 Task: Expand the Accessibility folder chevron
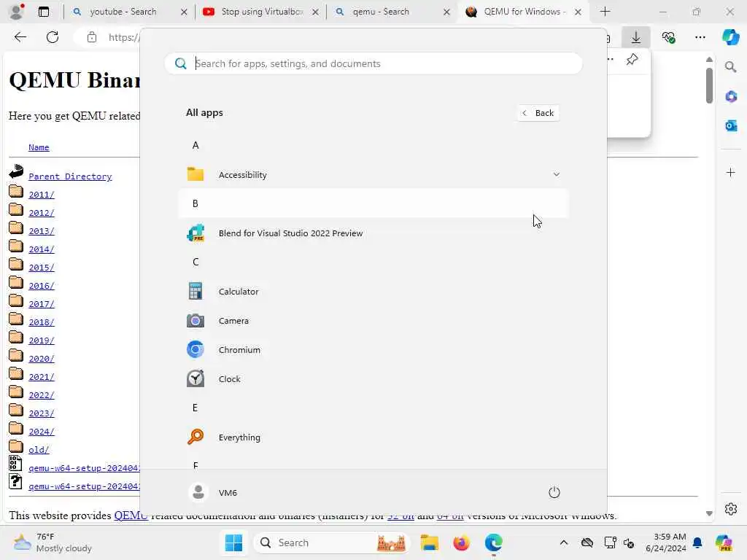tap(556, 175)
